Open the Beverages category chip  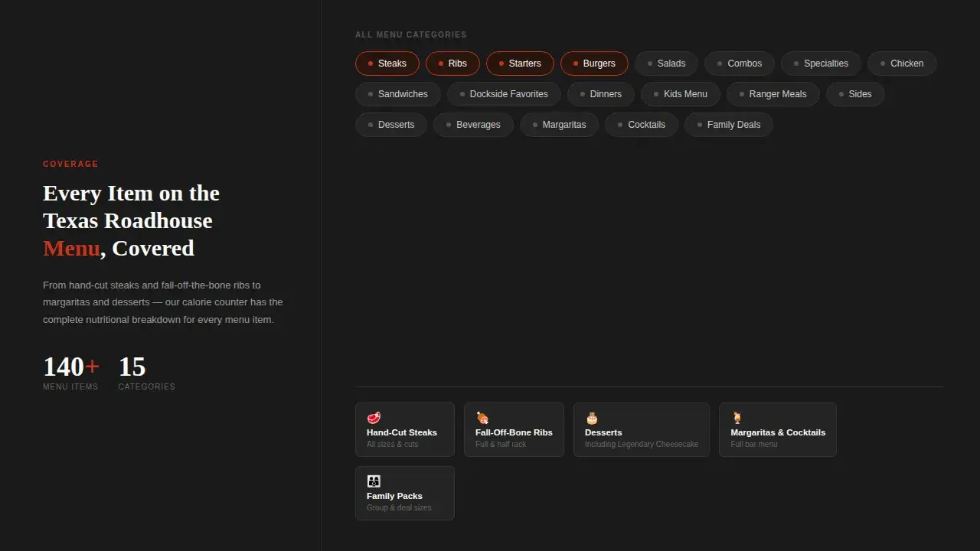473,125
